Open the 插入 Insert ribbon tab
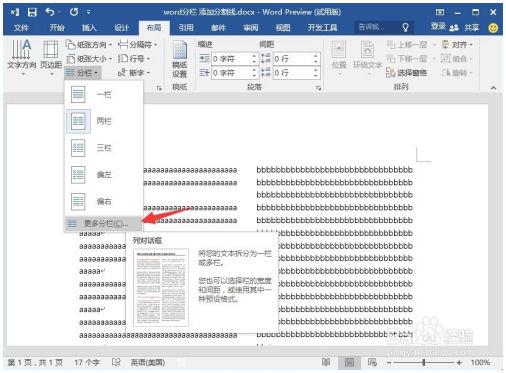This screenshot has width=506, height=373. pyautogui.click(x=89, y=28)
